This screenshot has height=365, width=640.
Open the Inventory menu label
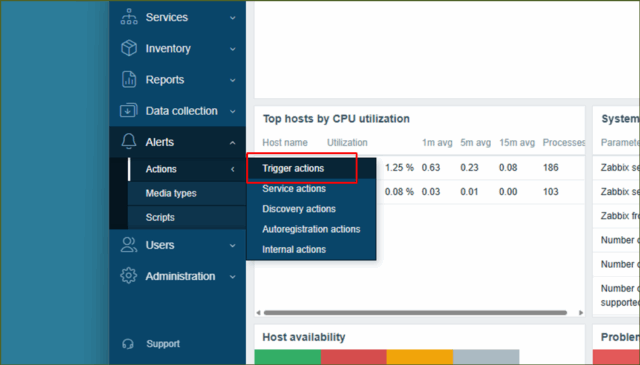coord(168,48)
